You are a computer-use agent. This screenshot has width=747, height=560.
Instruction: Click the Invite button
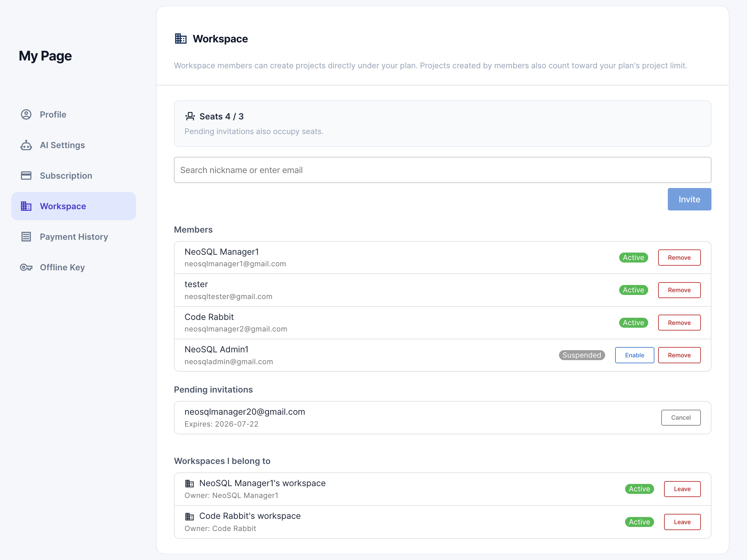689,199
